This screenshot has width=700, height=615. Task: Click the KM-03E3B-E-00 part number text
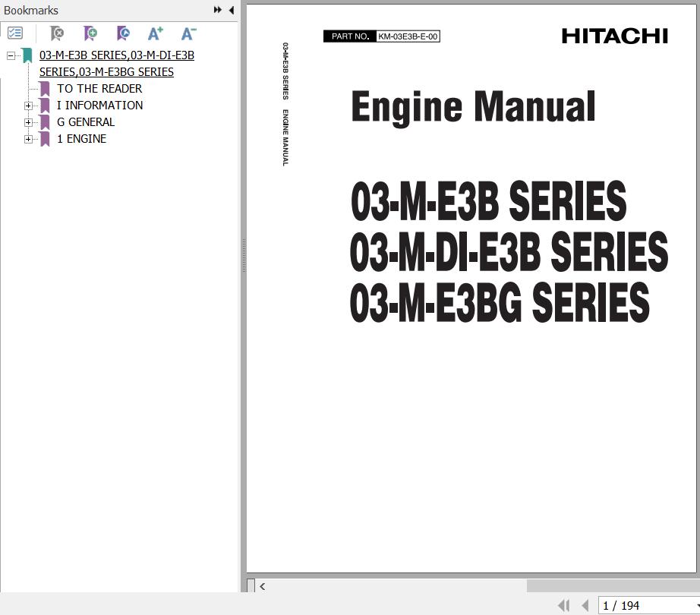click(408, 36)
